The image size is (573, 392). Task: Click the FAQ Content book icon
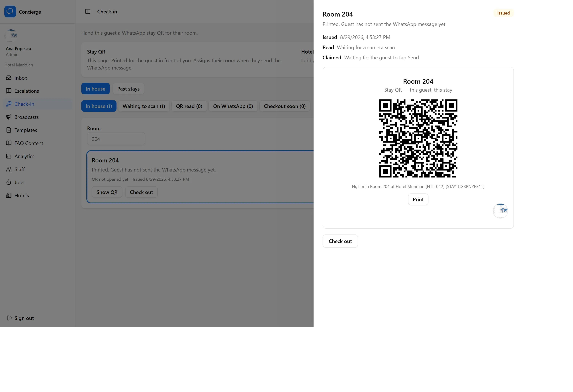coord(9,143)
